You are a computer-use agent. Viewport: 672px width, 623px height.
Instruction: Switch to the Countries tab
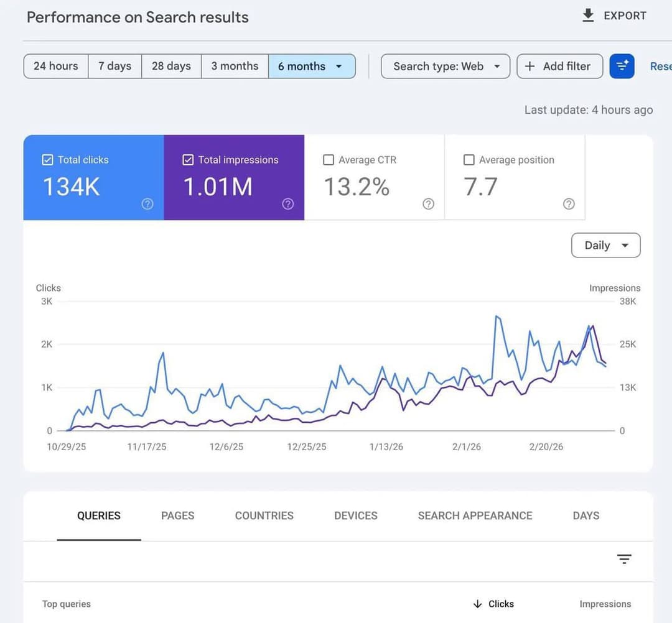[x=264, y=515]
